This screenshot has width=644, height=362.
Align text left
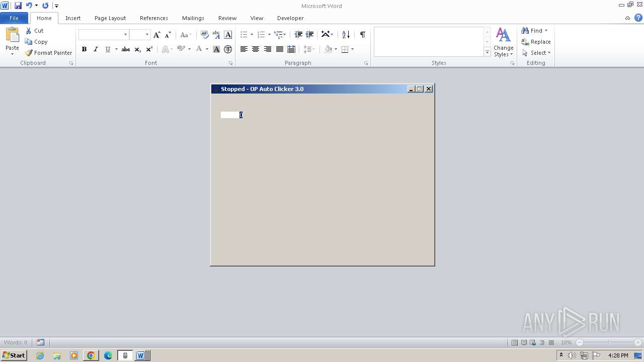(244, 49)
